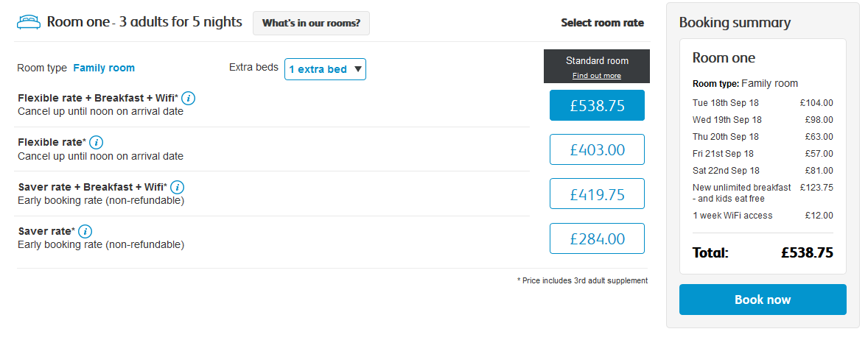Click the Standard room column header
The width and height of the screenshot is (868, 340).
[x=597, y=61]
